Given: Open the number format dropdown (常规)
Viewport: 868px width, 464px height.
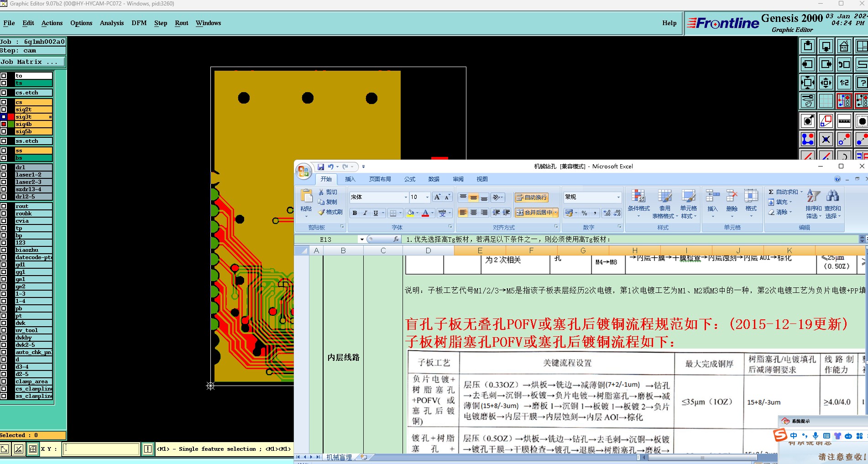Looking at the screenshot, I should [618, 197].
